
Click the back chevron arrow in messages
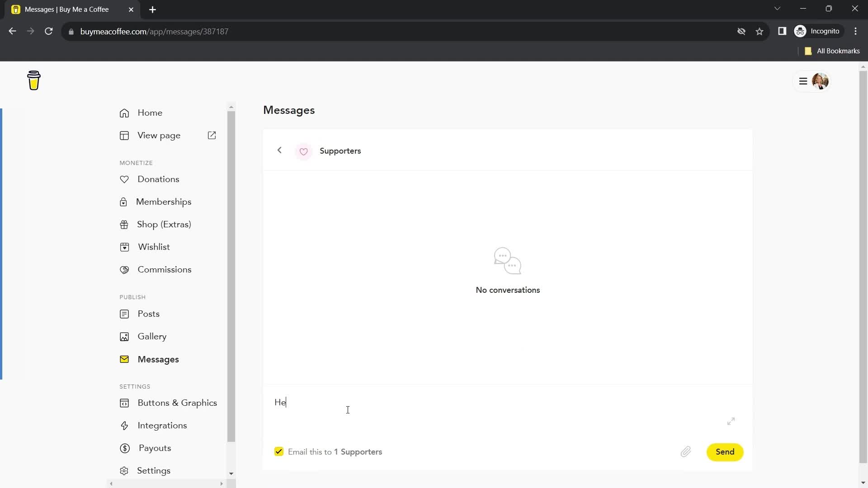[x=279, y=151]
